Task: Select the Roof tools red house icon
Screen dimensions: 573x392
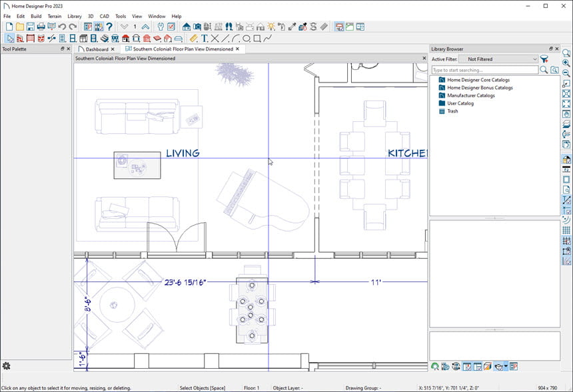Action: click(x=126, y=39)
